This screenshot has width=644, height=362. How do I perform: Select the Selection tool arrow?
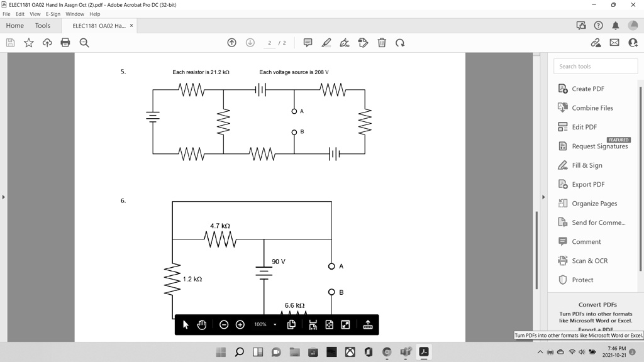[185, 324]
